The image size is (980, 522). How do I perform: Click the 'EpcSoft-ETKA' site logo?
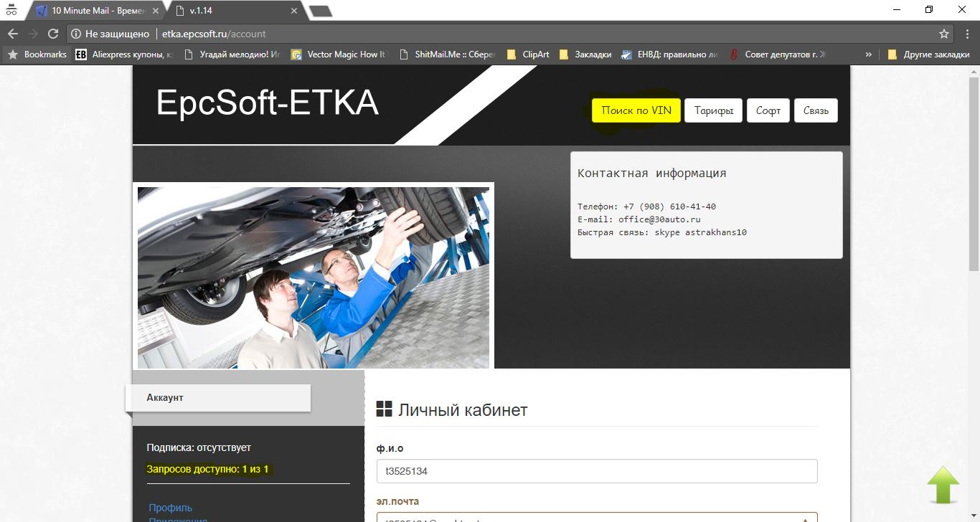268,103
